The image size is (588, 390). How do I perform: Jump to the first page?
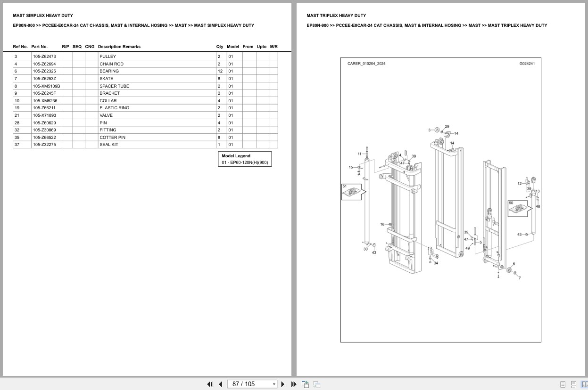209,384
